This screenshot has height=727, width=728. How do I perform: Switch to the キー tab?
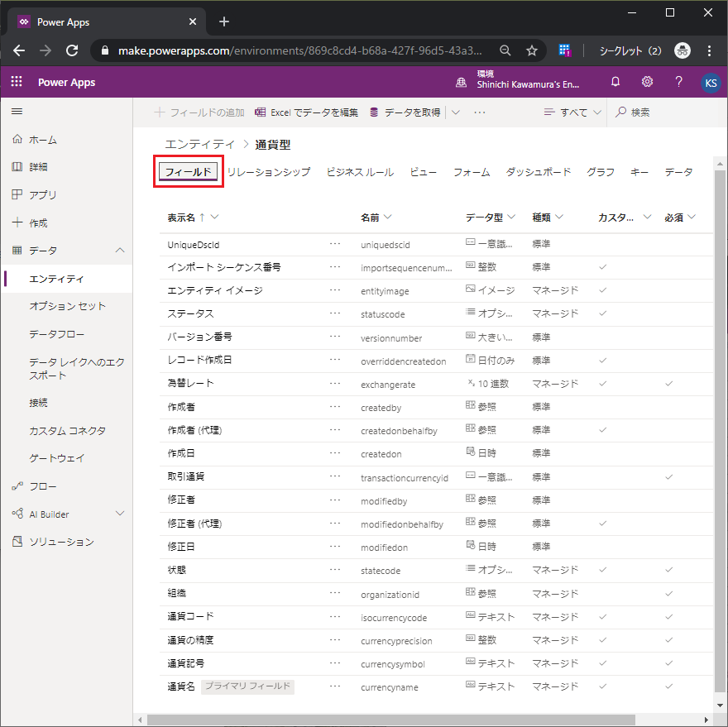[639, 172]
